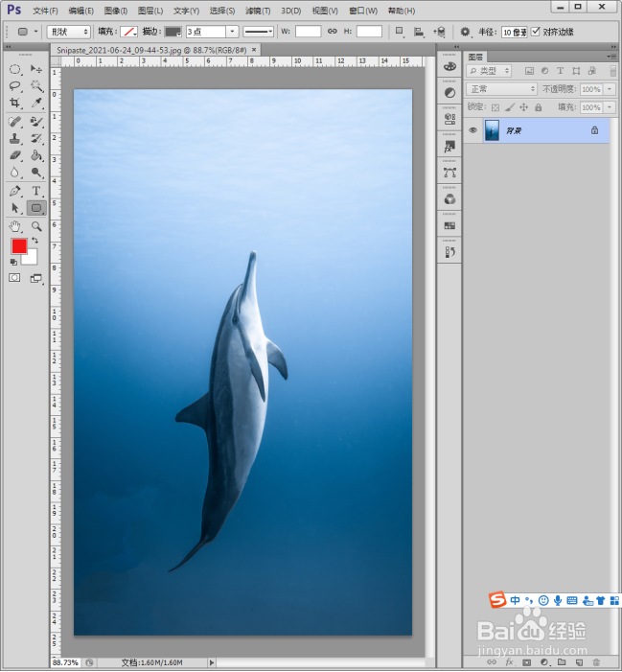This screenshot has width=622, height=672.
Task: Toggle type layer filter
Action: [560, 71]
